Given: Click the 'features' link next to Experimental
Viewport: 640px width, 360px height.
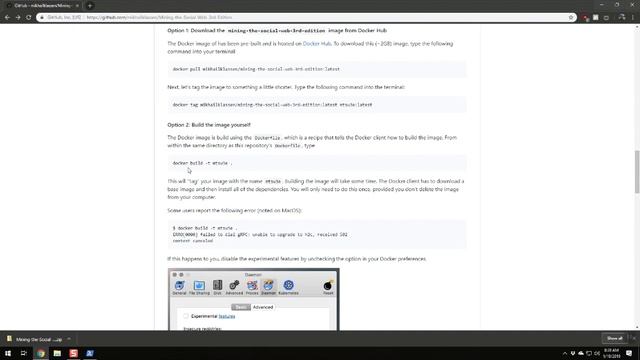Looking at the screenshot, I should 227,316.
